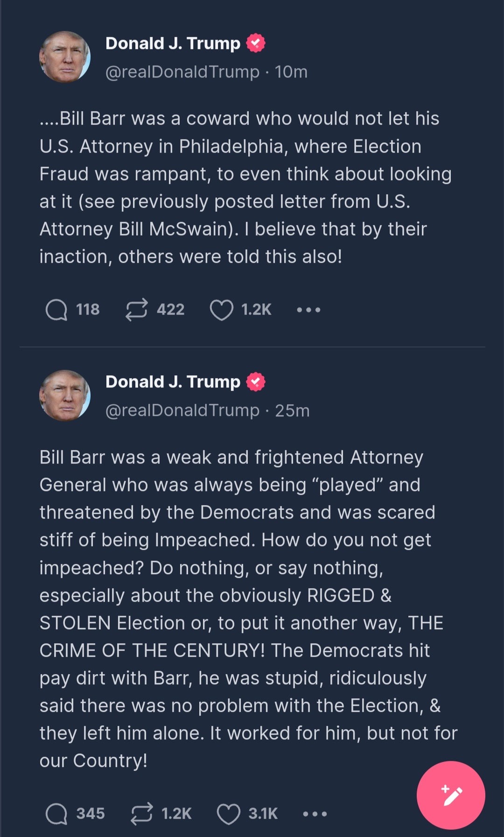View the profile photo on the 25m post
504x837 pixels.
(65, 395)
